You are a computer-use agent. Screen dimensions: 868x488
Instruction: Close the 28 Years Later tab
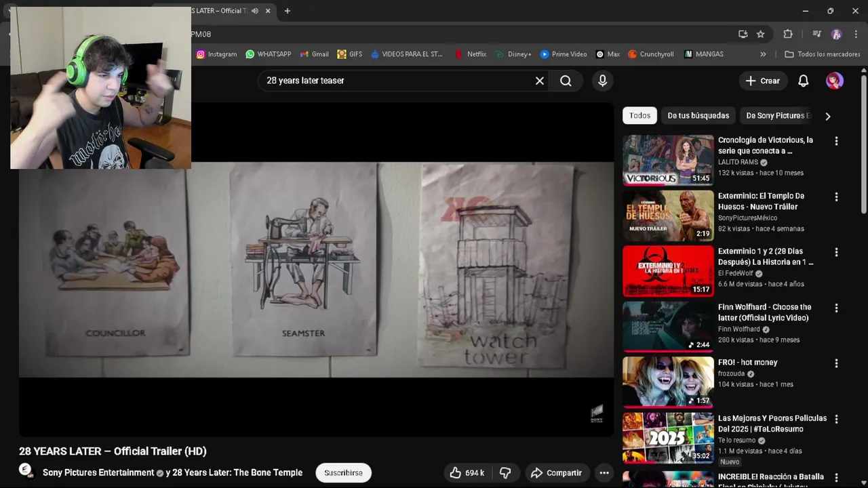[x=269, y=11]
